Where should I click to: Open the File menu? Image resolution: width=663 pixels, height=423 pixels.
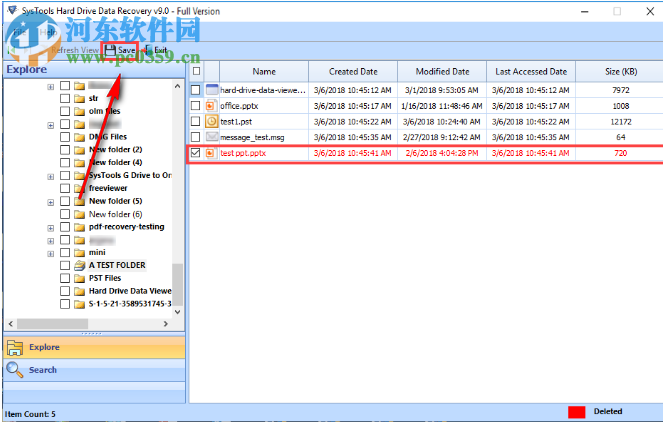pos(20,32)
